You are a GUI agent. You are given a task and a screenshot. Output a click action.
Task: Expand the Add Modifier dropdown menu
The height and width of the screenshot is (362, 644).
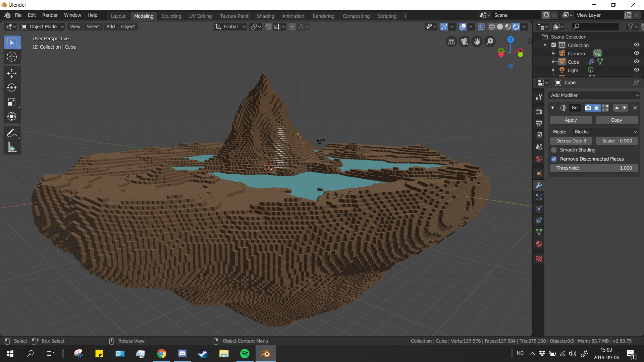[x=594, y=95]
